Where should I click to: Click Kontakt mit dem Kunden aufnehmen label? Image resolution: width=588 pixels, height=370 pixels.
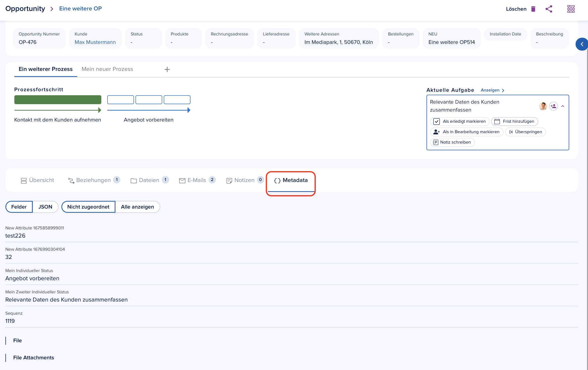click(x=58, y=120)
